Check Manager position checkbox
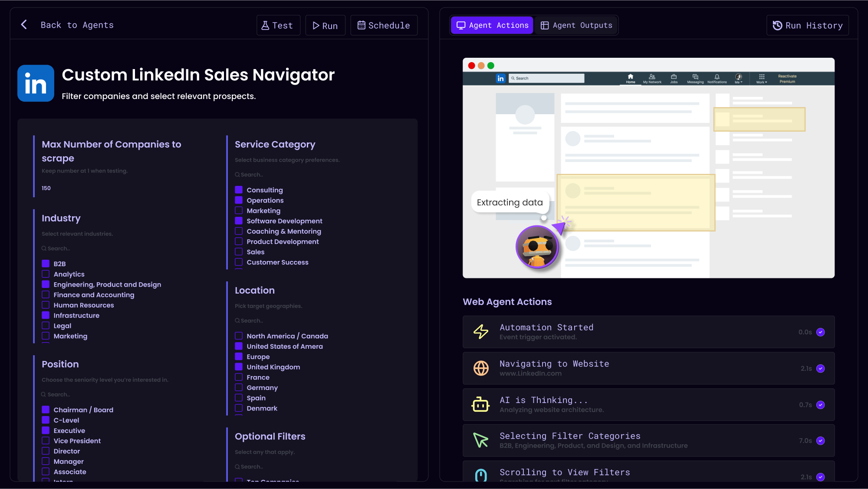The height and width of the screenshot is (489, 868). pyautogui.click(x=46, y=461)
